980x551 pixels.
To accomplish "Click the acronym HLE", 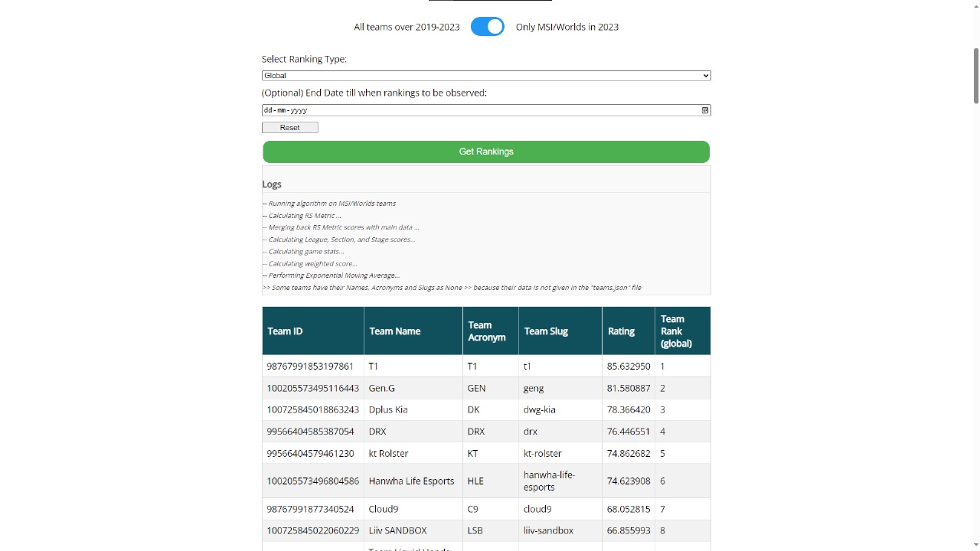I will [475, 481].
